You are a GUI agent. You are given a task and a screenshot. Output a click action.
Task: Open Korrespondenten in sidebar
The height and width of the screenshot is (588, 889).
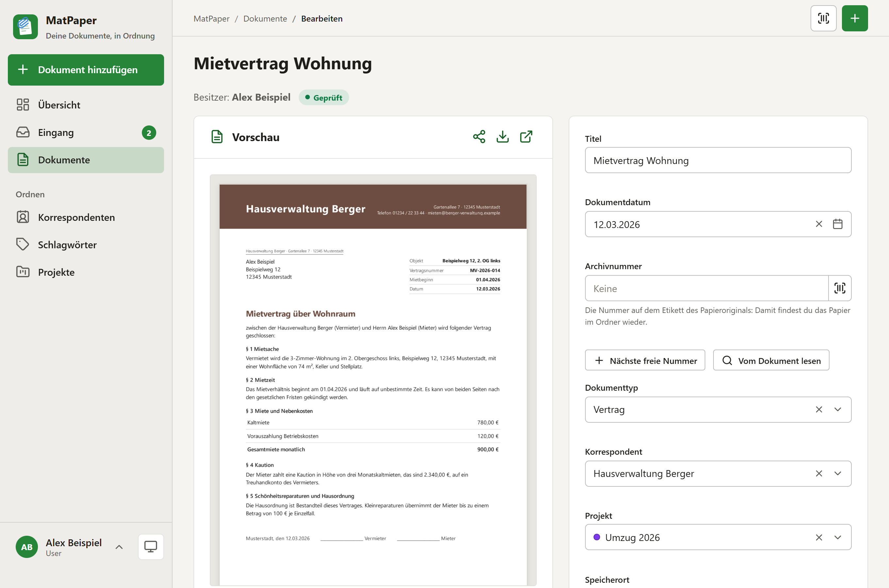pyautogui.click(x=86, y=218)
